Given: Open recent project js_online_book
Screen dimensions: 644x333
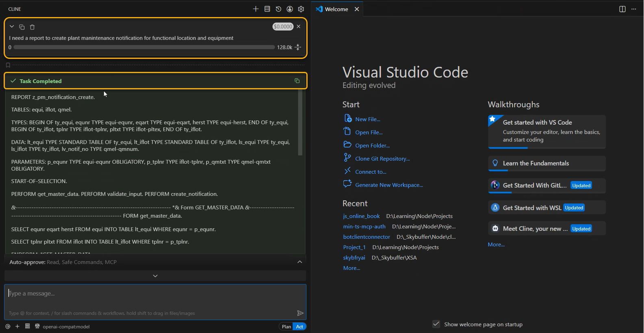Looking at the screenshot, I should coord(361,216).
